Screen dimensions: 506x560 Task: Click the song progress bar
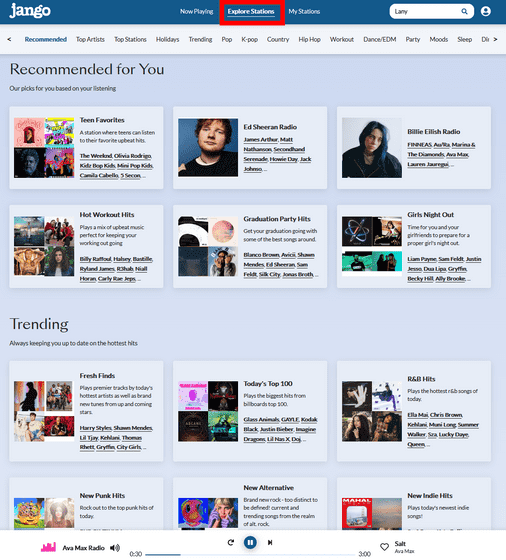click(x=249, y=554)
